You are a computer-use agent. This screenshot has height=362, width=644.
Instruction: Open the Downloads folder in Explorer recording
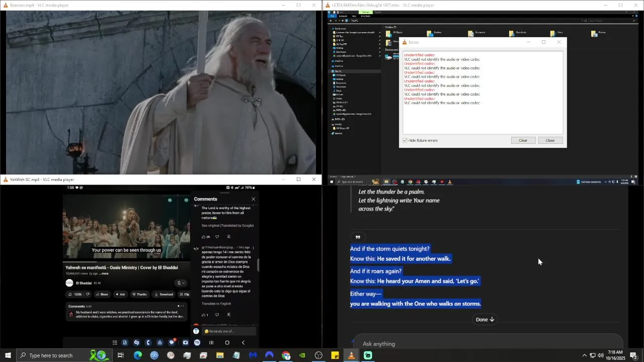coord(517,33)
